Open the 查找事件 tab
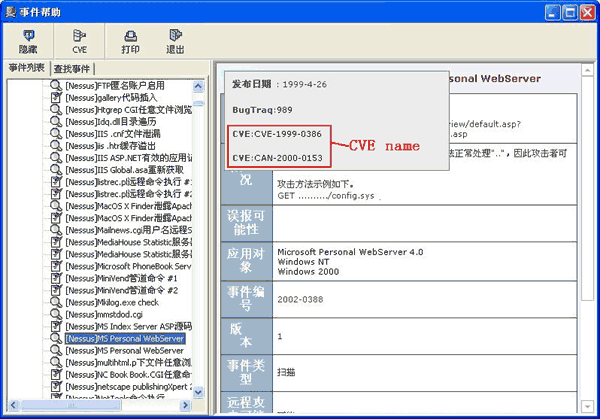 pyautogui.click(x=72, y=69)
